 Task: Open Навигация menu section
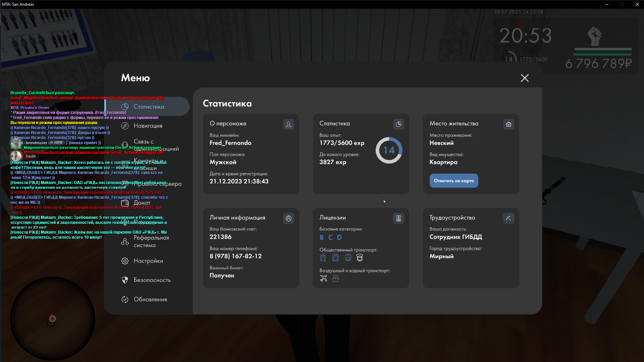point(148,126)
